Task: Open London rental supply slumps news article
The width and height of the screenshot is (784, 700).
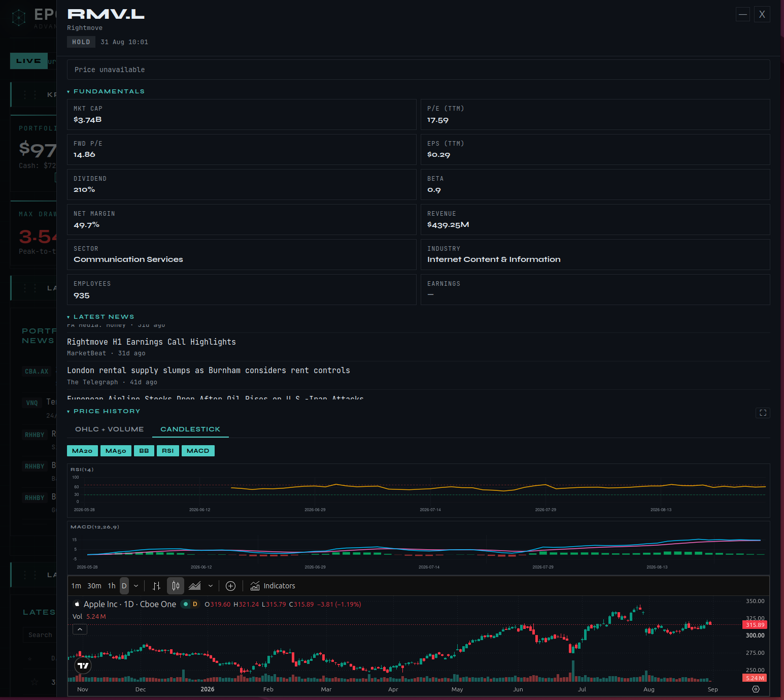Action: 209,371
